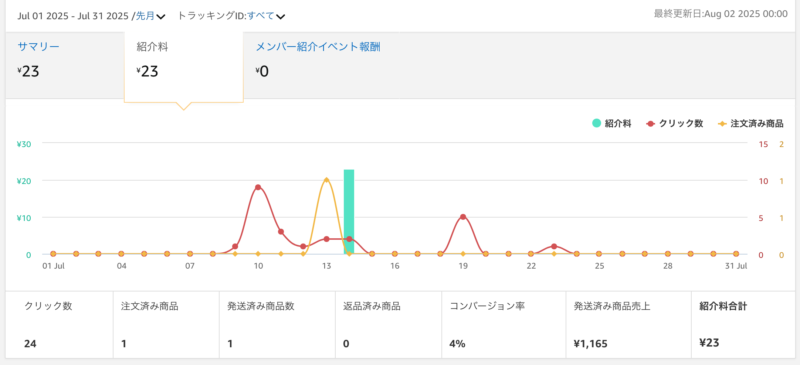Select the 注文済み商品 summary cell
Viewport: 800px width, 365px height.
click(x=166, y=325)
